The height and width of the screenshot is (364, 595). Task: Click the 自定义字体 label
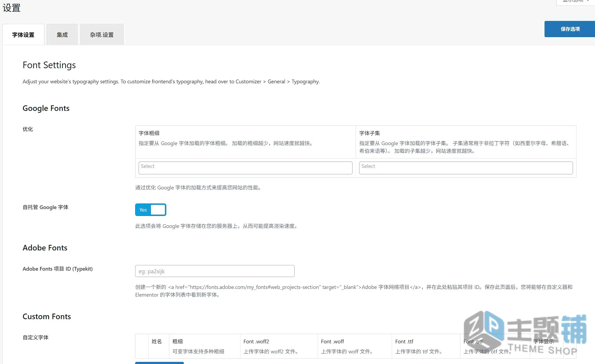coord(36,337)
